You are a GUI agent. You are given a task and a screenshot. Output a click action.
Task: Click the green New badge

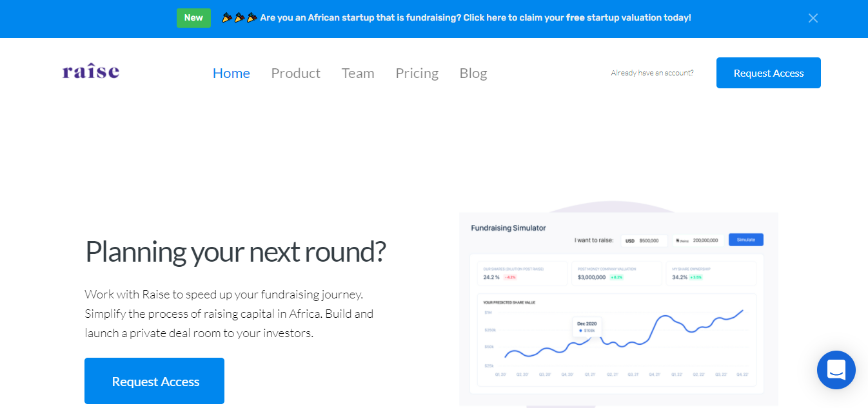coord(193,17)
